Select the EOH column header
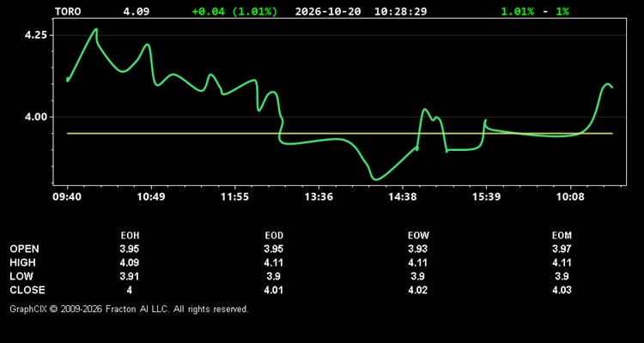The width and height of the screenshot is (644, 343). [130, 236]
